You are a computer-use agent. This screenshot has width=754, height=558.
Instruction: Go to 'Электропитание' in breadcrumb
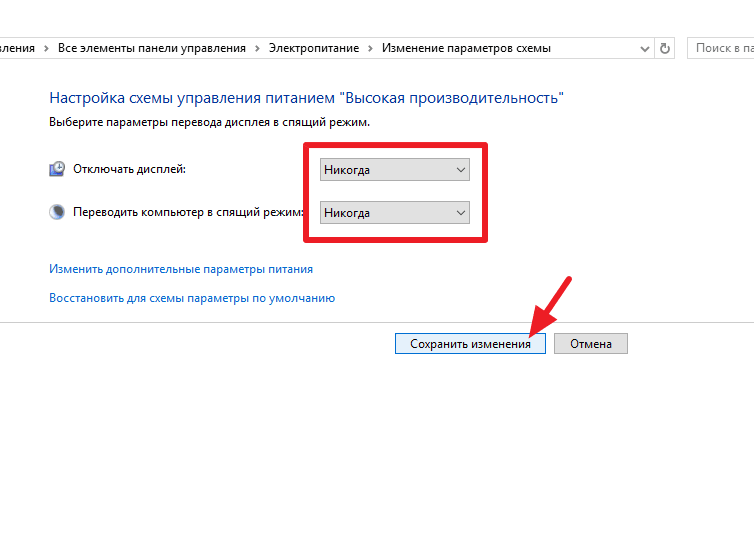(314, 48)
